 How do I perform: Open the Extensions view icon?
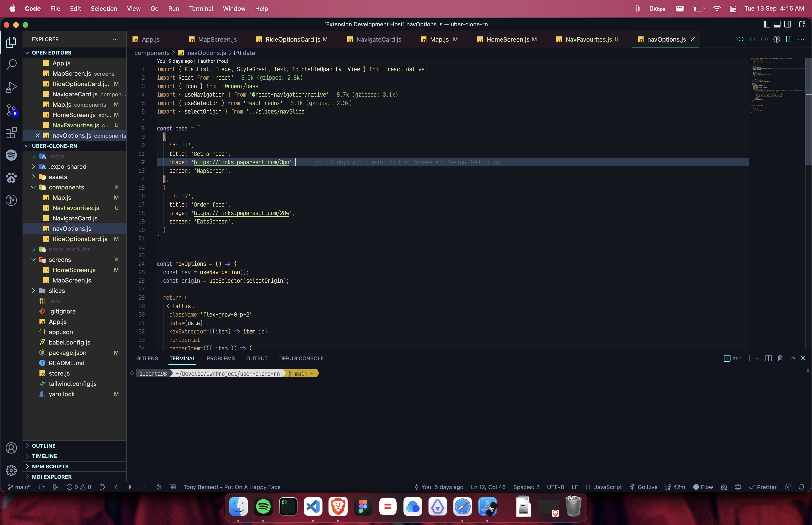point(11,133)
